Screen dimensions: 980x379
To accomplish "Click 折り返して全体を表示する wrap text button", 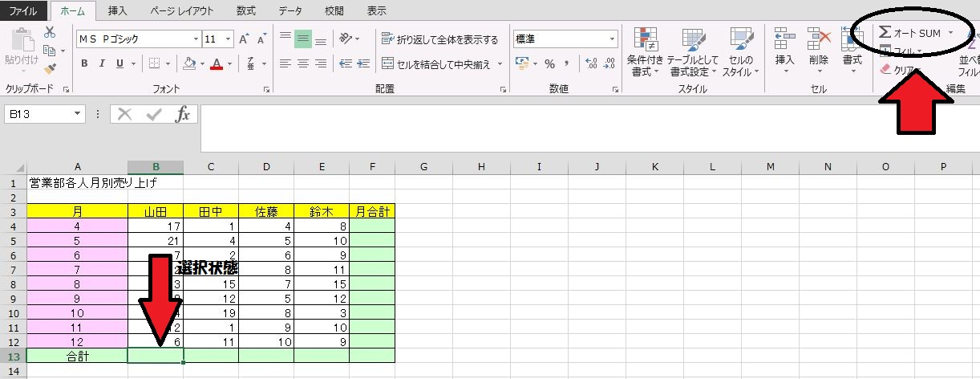I will coord(439,39).
